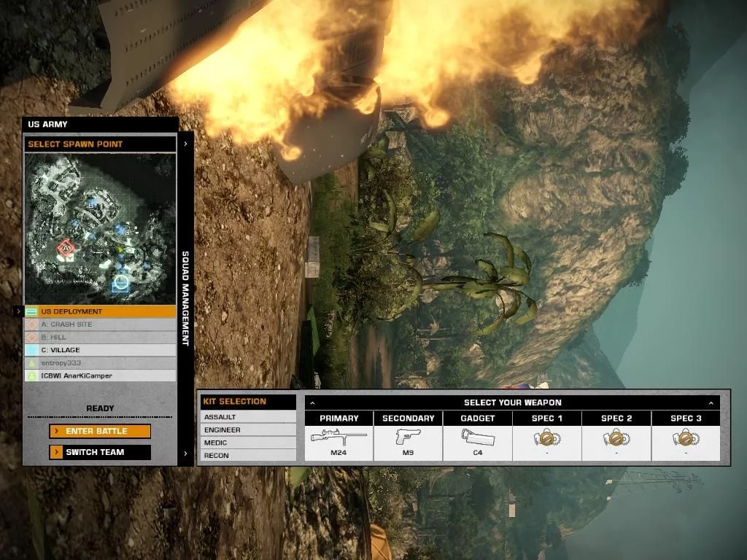
Task: Click B flag marker on minimap
Action: point(91,205)
